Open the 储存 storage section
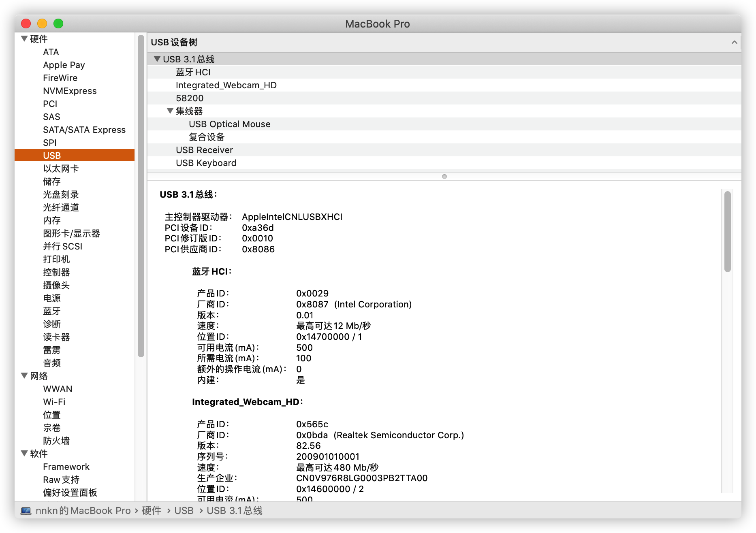756x533 pixels. click(x=52, y=181)
